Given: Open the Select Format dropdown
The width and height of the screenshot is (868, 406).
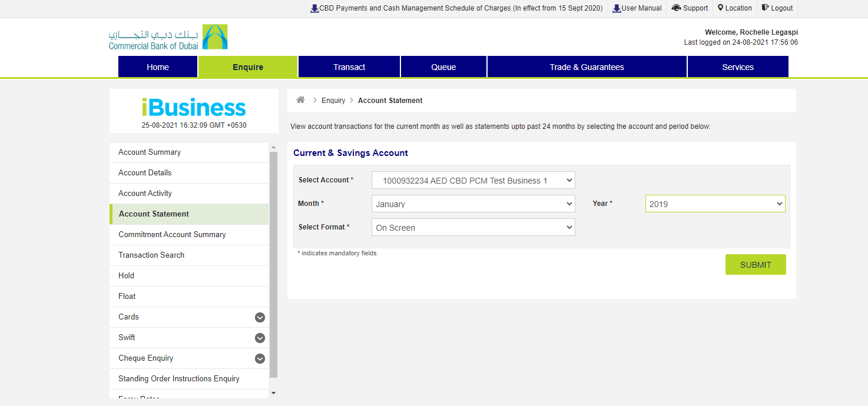Looking at the screenshot, I should pos(473,227).
